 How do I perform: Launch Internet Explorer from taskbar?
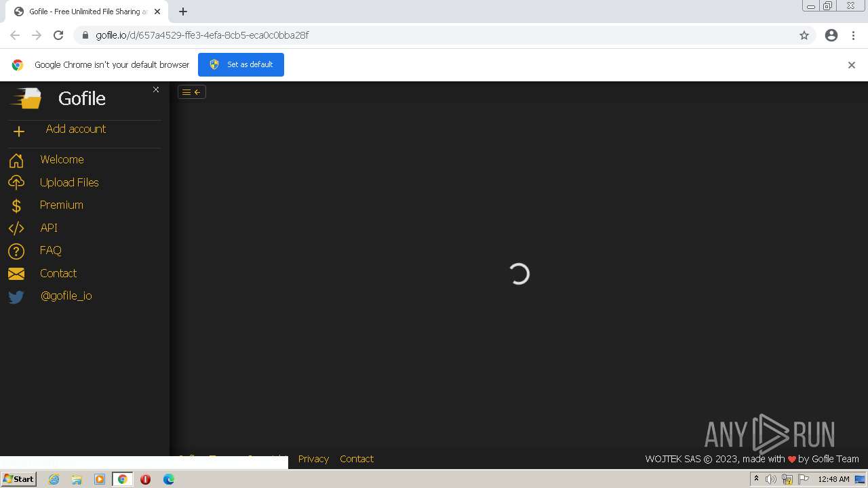coord(54,479)
